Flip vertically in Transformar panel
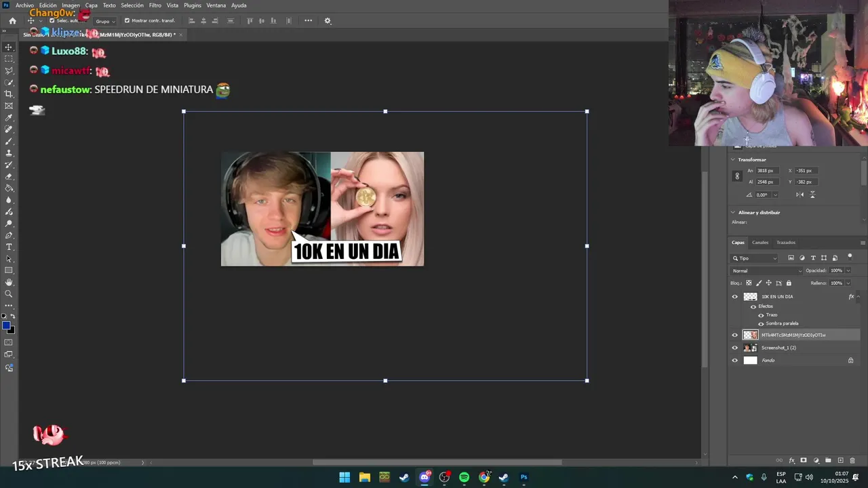This screenshot has width=868, height=488. (x=812, y=195)
